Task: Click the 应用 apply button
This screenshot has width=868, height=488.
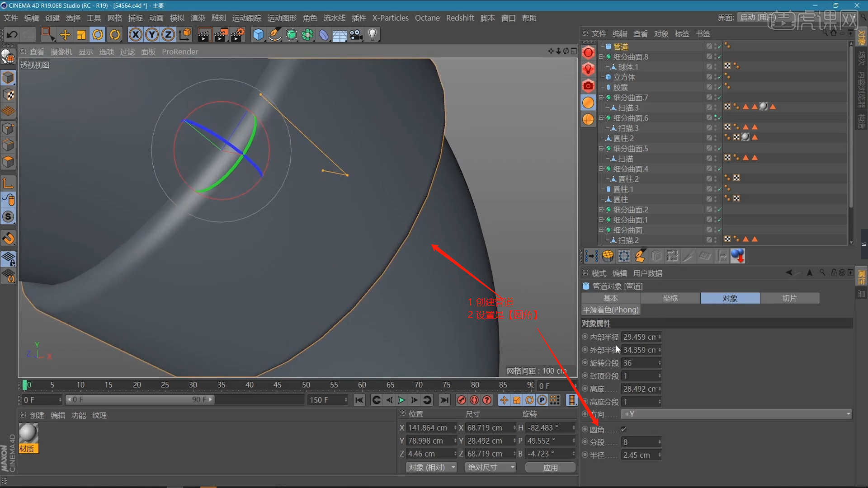Action: 550,467
